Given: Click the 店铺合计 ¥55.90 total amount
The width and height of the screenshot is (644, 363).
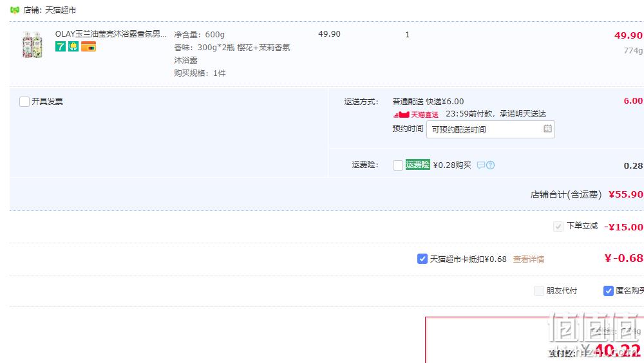Looking at the screenshot, I should tap(625, 194).
